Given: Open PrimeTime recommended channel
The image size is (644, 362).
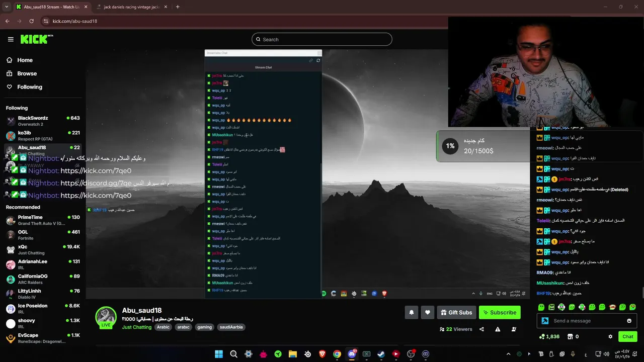Looking at the screenshot, I should 42,220.
